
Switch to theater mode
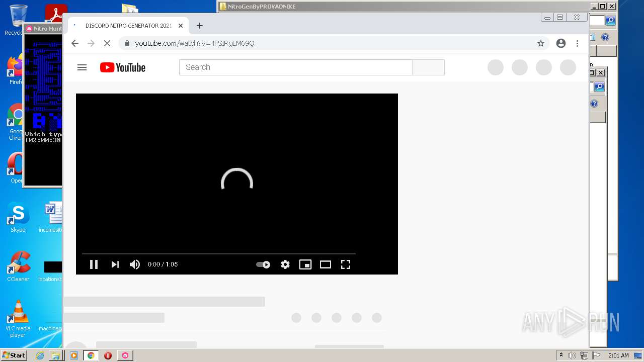[x=326, y=264]
